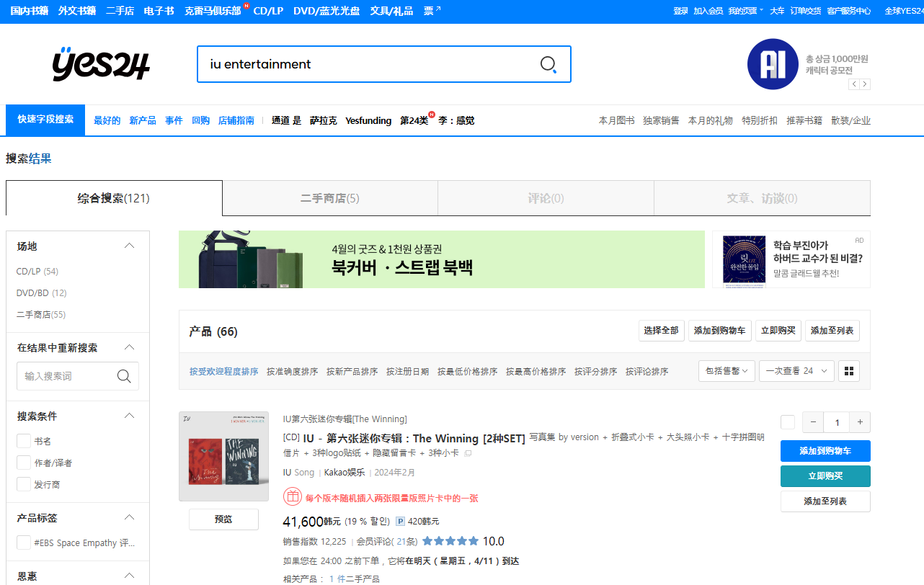Click the five-star rating for The Winning
This screenshot has height=585, width=924.
point(450,541)
